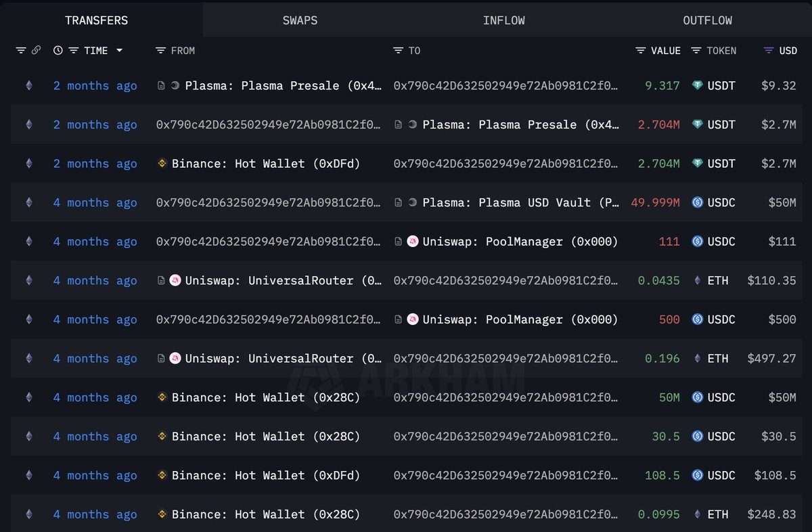
Task: Open the VALUE column filter
Action: [641, 51]
